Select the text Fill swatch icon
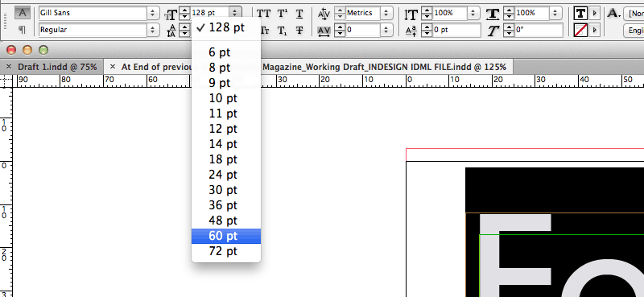 pyautogui.click(x=580, y=13)
